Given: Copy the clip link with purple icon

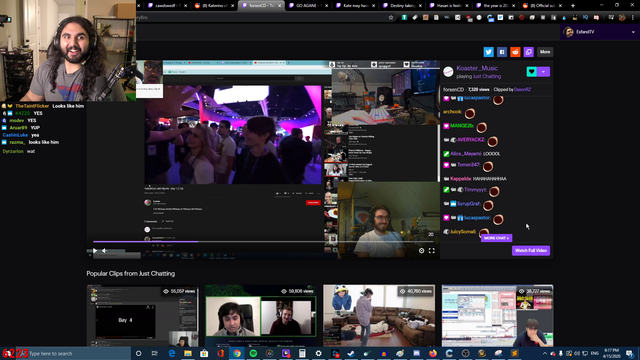Looking at the screenshot, I should click(529, 52).
